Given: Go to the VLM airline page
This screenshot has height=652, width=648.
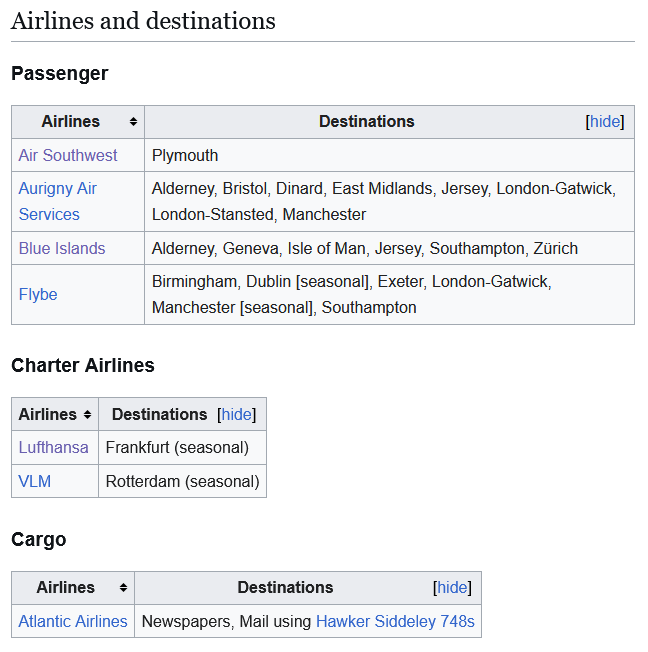Looking at the screenshot, I should 35,481.
